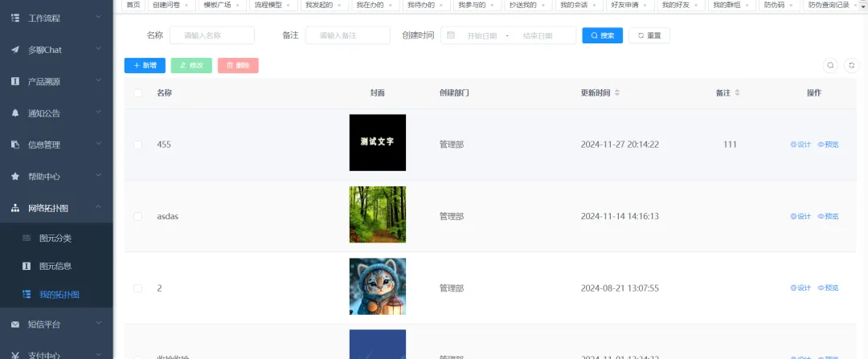868x359 pixels.
Task: Click the 通知公告 bell icon
Action: click(x=15, y=113)
